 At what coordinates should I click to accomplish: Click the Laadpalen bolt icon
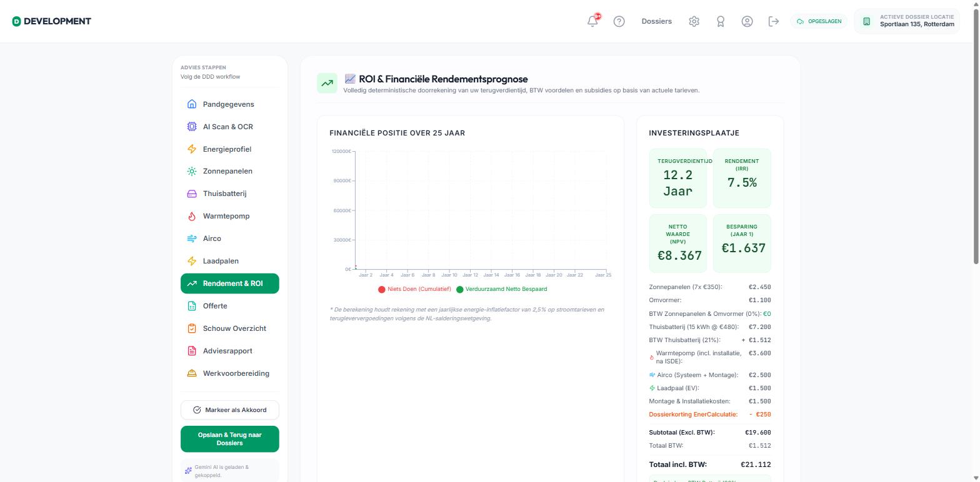click(x=192, y=261)
